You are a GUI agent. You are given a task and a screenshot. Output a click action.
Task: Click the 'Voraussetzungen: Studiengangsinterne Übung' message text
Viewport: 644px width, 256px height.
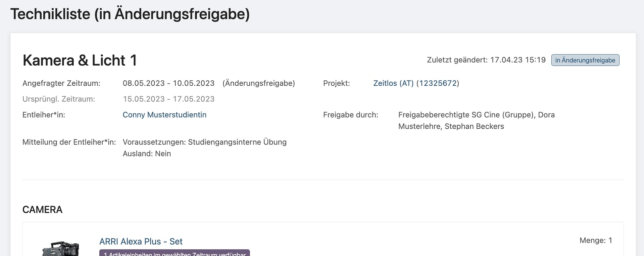click(x=204, y=142)
